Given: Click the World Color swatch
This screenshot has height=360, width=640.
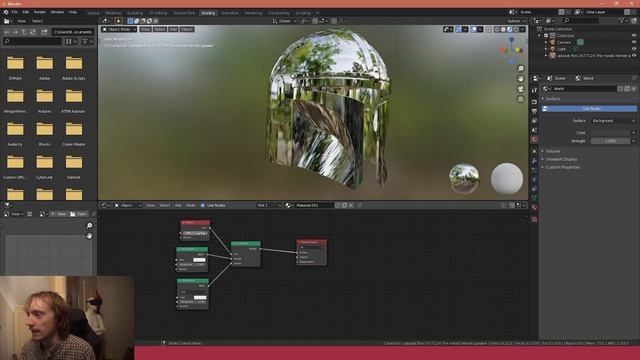Looking at the screenshot, I should 610,133.
